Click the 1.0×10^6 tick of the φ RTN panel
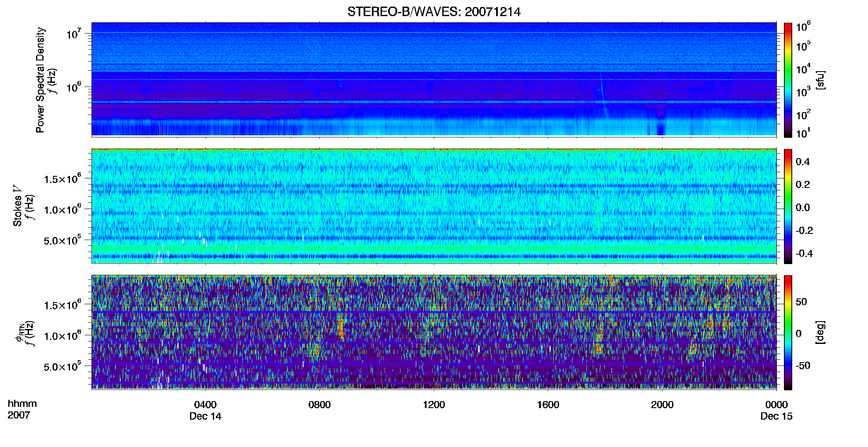This screenshot has width=868, height=447. [x=63, y=335]
